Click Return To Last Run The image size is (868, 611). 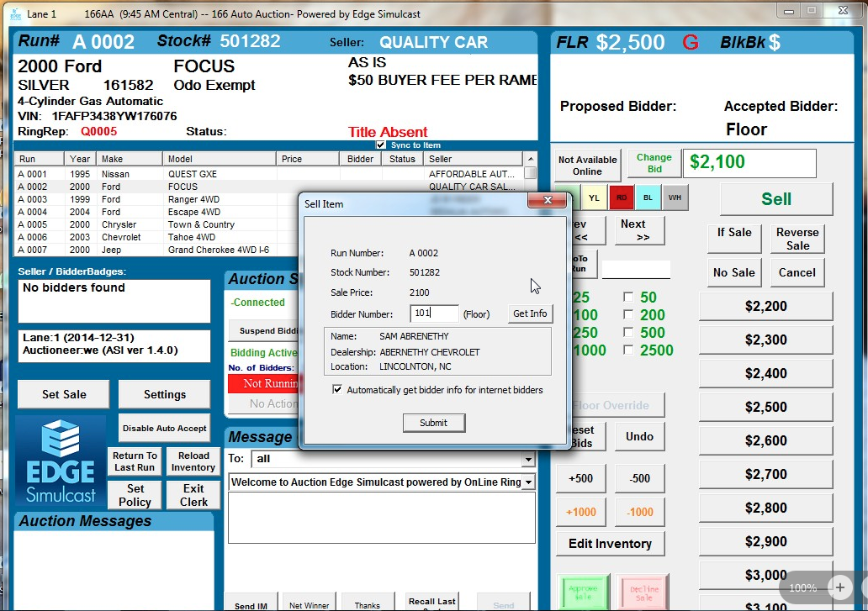135,461
